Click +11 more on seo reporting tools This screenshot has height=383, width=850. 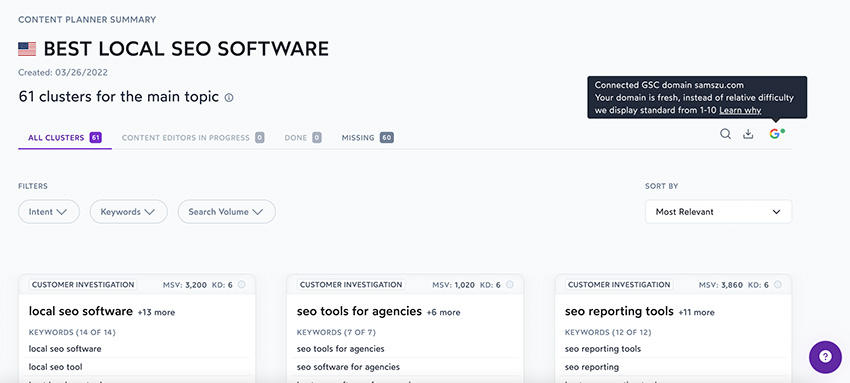click(697, 313)
